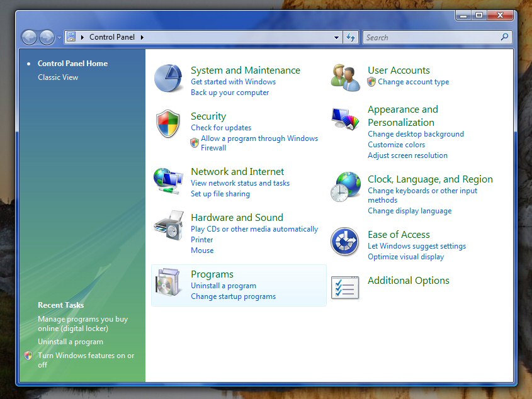Switch to Classic View
Viewport: 532px width, 399px height.
point(58,77)
